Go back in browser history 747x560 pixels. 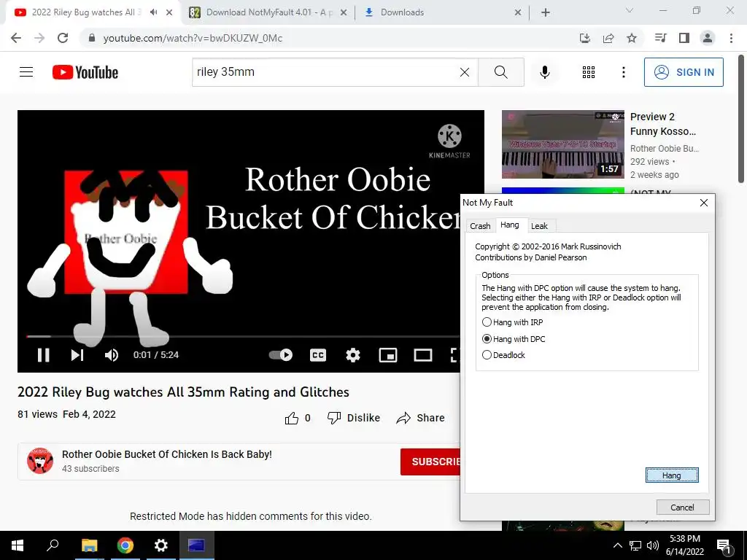16,38
